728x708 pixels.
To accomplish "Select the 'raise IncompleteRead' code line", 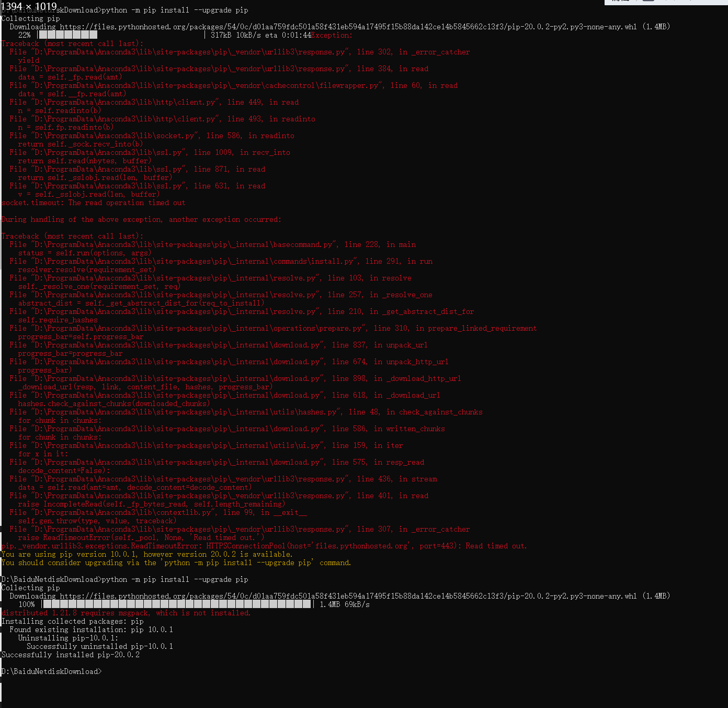I will pos(151,504).
